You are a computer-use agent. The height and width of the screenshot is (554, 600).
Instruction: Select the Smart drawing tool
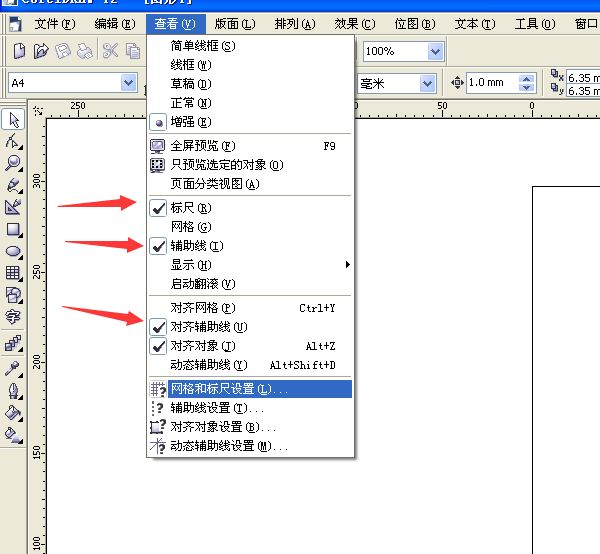pos(13,207)
